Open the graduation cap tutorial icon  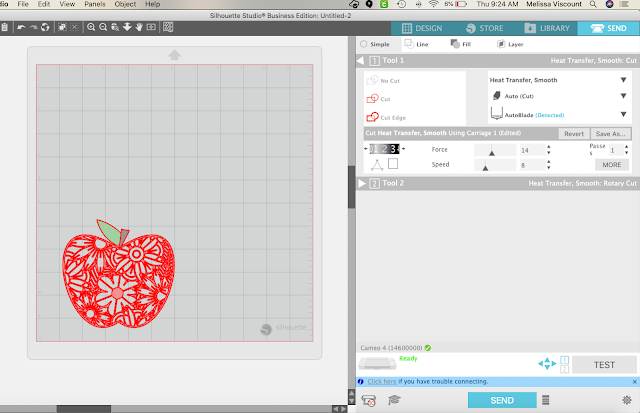coord(394,400)
